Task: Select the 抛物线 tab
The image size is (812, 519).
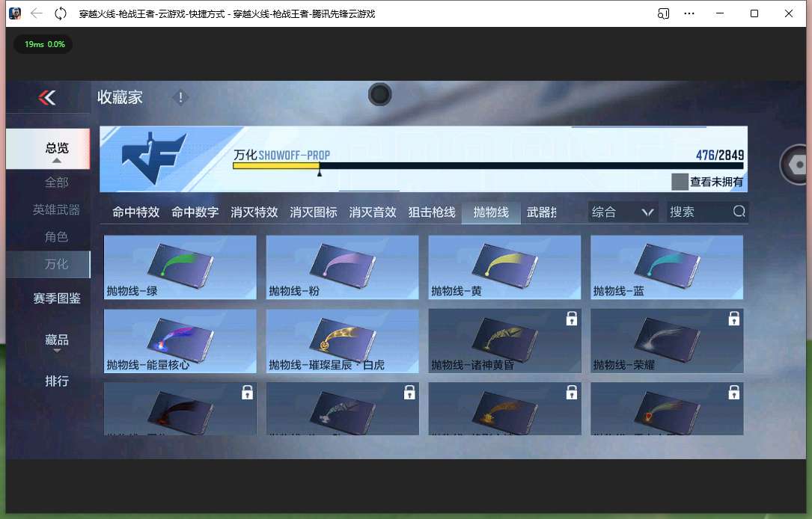Action: (491, 212)
